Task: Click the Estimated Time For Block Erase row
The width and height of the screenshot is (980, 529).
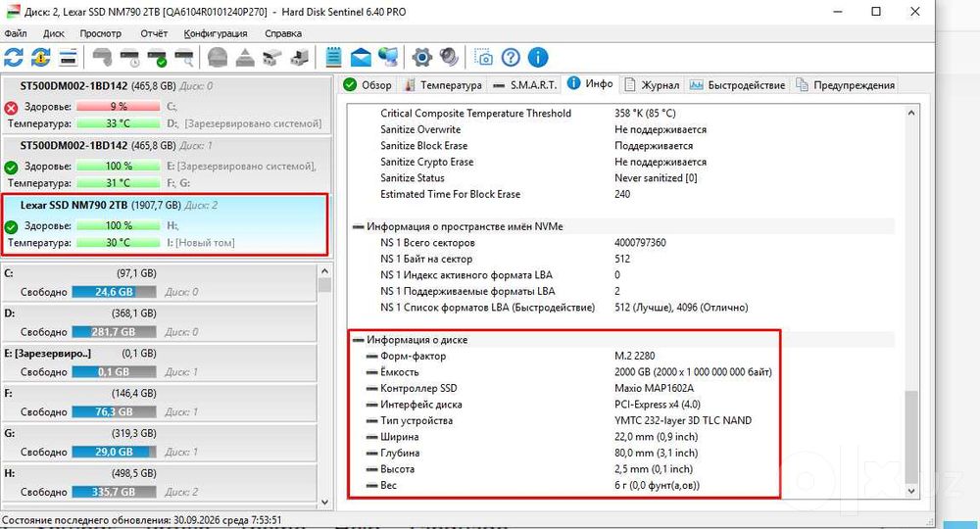Action: click(x=622, y=194)
